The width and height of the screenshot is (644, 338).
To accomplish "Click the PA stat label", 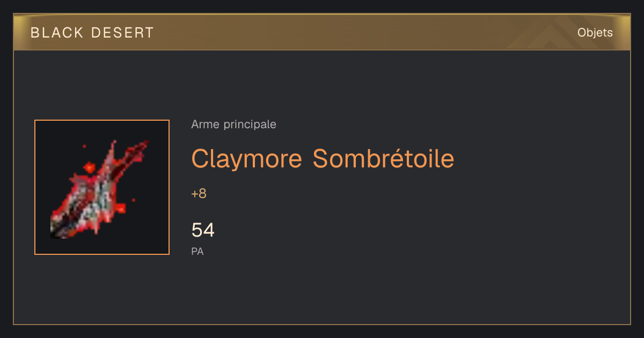I will tap(197, 251).
